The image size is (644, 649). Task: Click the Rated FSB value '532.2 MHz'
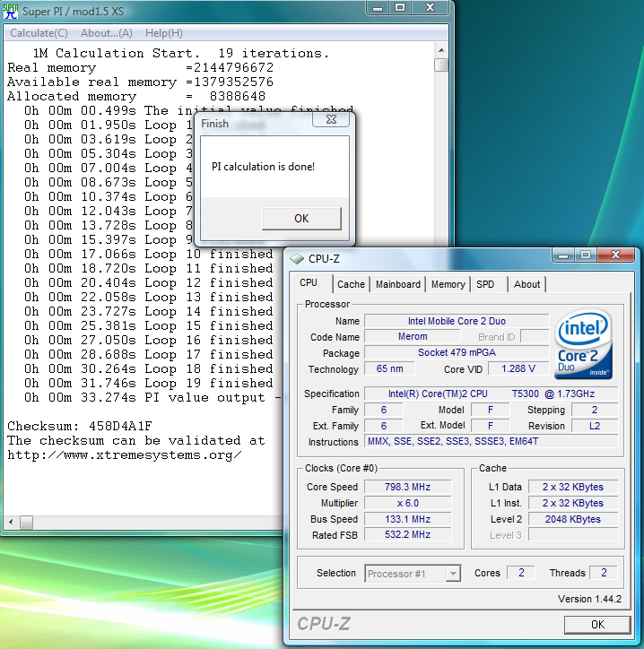(407, 535)
